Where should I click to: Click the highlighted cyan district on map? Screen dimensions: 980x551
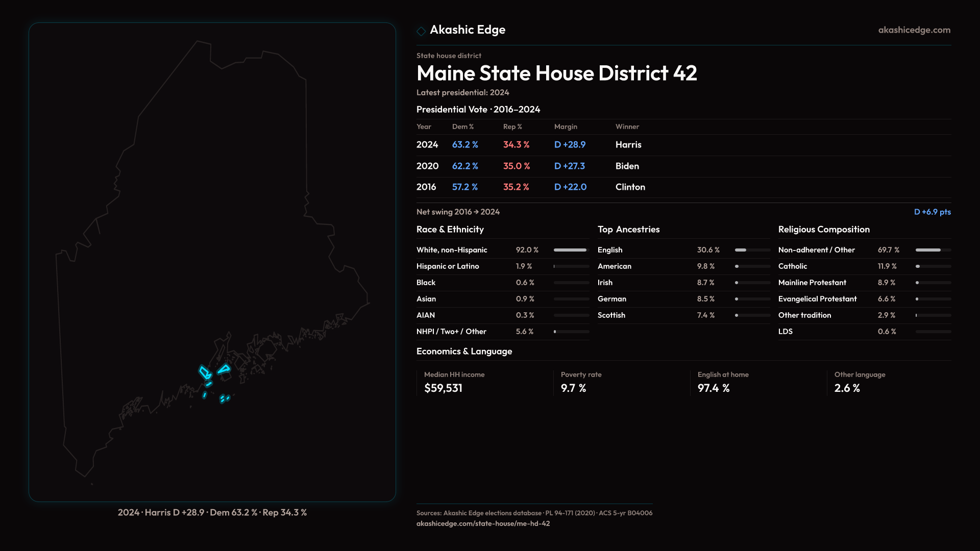pyautogui.click(x=205, y=372)
